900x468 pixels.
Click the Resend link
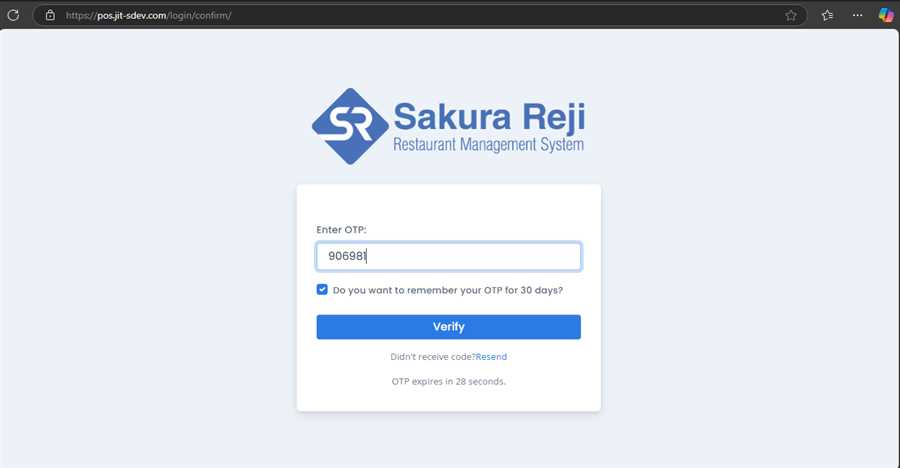pyautogui.click(x=491, y=357)
